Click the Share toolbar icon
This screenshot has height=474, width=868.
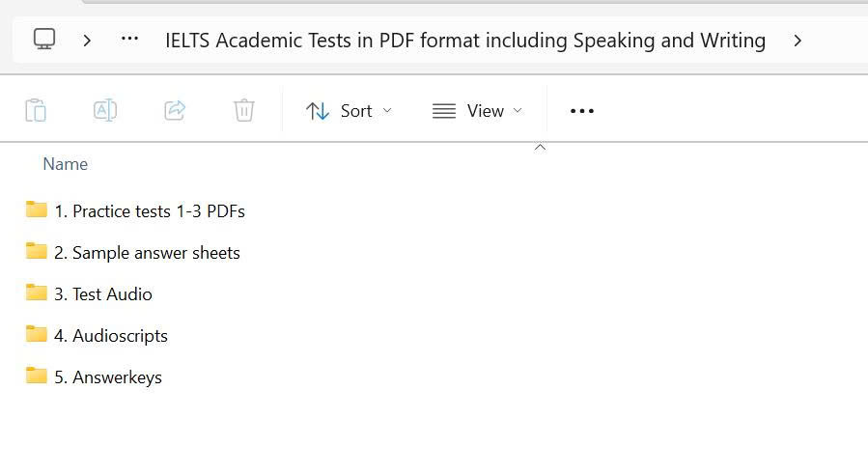(x=175, y=111)
